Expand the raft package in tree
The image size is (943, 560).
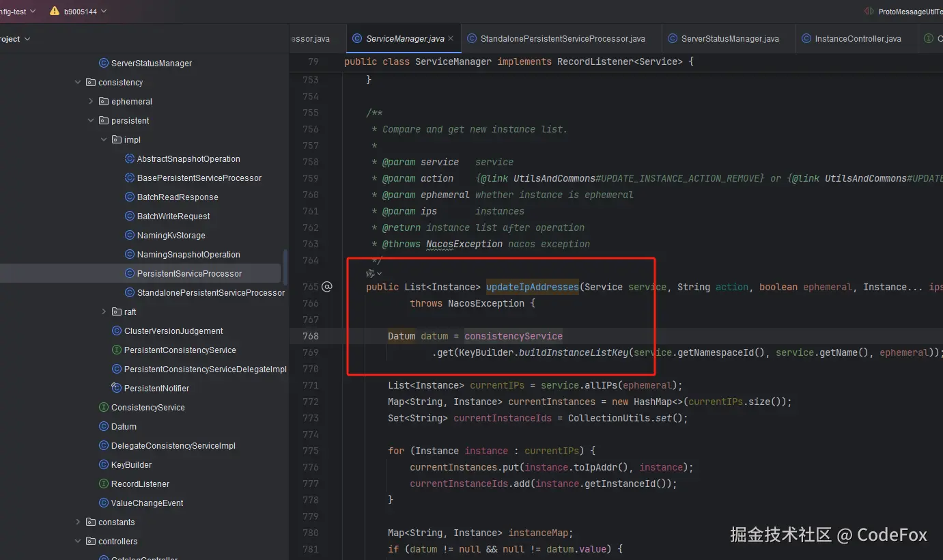(104, 311)
